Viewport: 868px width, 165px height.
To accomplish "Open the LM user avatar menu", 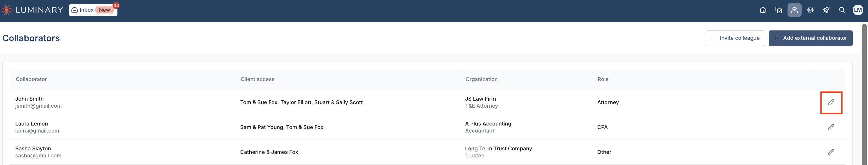I will pos(857,10).
